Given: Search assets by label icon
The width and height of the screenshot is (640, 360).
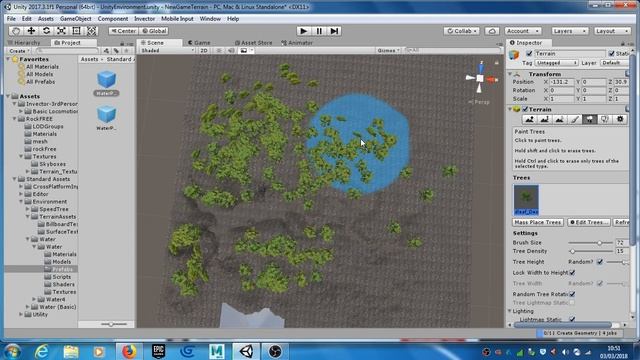Looking at the screenshot, I should (116, 51).
